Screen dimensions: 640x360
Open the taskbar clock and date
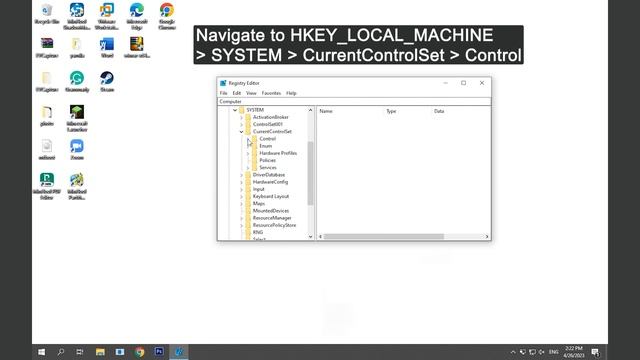click(573, 352)
